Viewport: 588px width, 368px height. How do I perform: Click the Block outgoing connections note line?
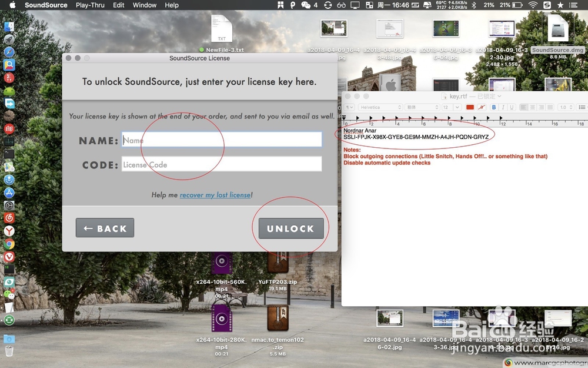coord(445,156)
